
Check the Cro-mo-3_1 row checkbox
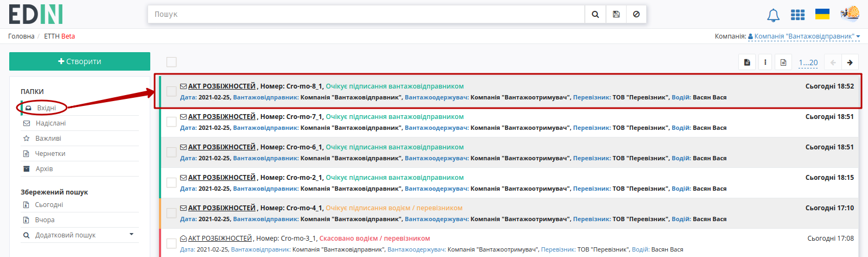click(171, 243)
